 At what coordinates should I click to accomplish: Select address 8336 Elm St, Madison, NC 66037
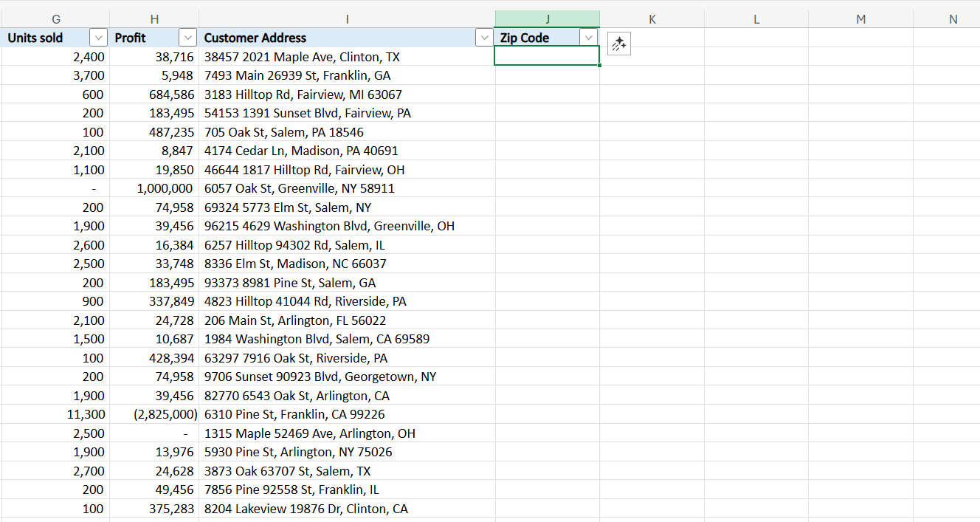pos(347,264)
